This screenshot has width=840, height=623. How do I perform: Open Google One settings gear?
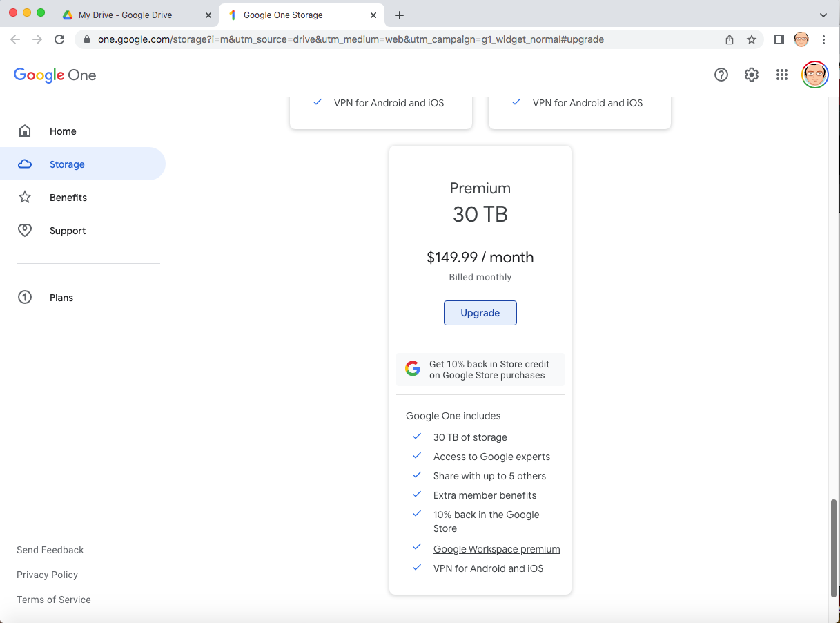coord(752,75)
